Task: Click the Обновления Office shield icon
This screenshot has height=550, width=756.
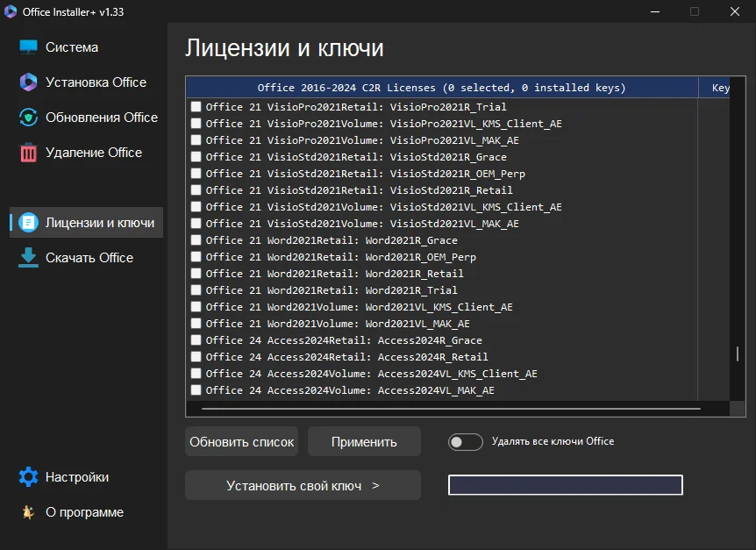Action: tap(29, 118)
